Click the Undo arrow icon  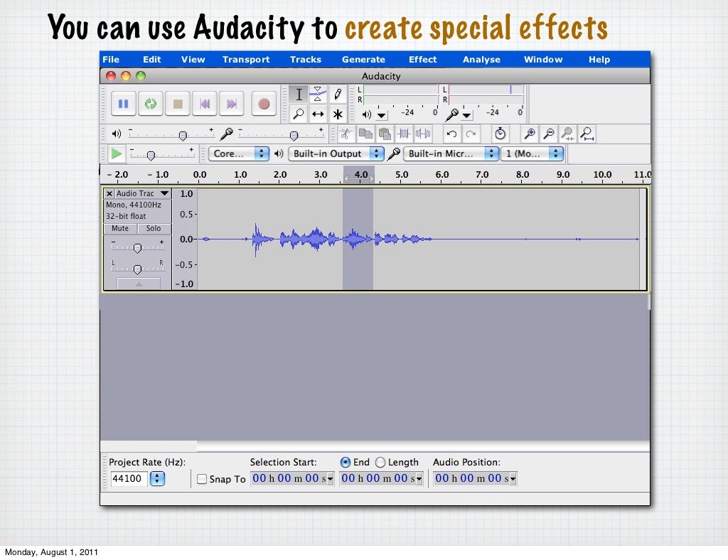tap(451, 134)
